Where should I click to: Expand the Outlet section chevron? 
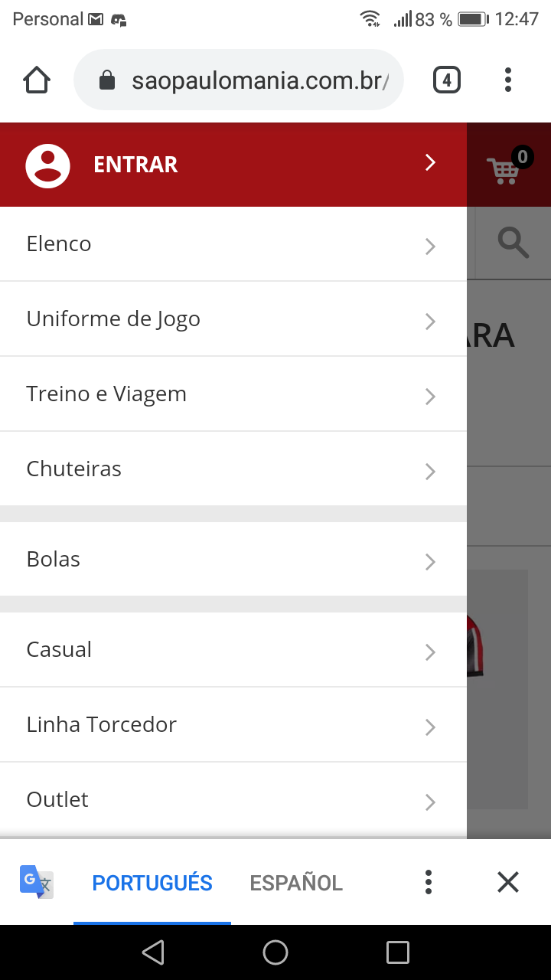[x=430, y=802]
